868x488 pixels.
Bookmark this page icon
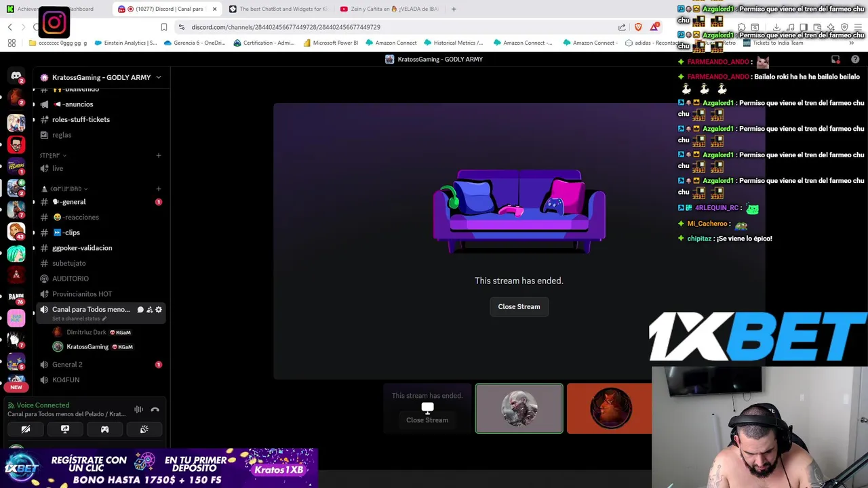pos(163,27)
